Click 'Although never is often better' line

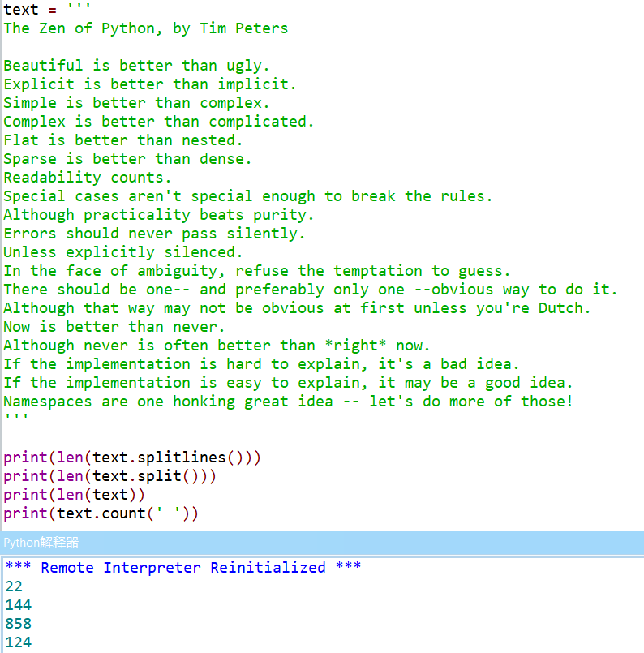tap(217, 346)
